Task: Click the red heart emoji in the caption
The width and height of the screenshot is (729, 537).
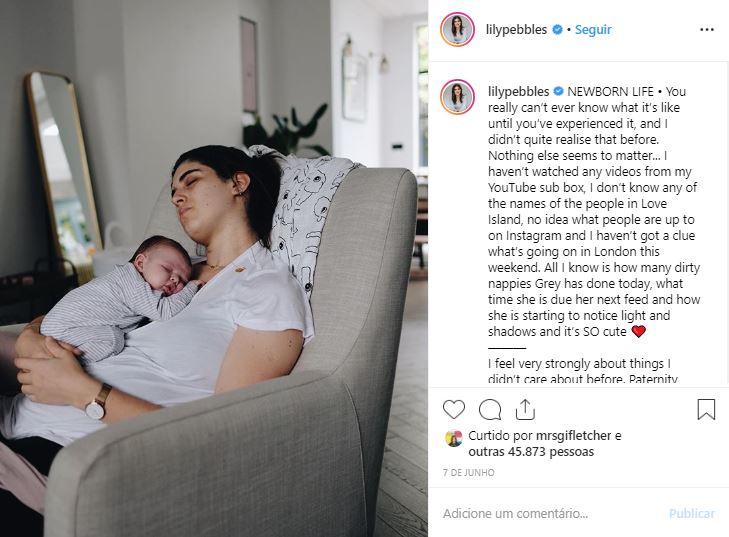Action: pos(639,331)
